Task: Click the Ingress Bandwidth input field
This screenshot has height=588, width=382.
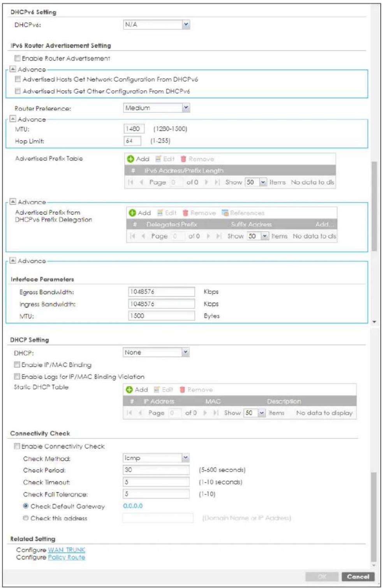Action: tap(162, 304)
